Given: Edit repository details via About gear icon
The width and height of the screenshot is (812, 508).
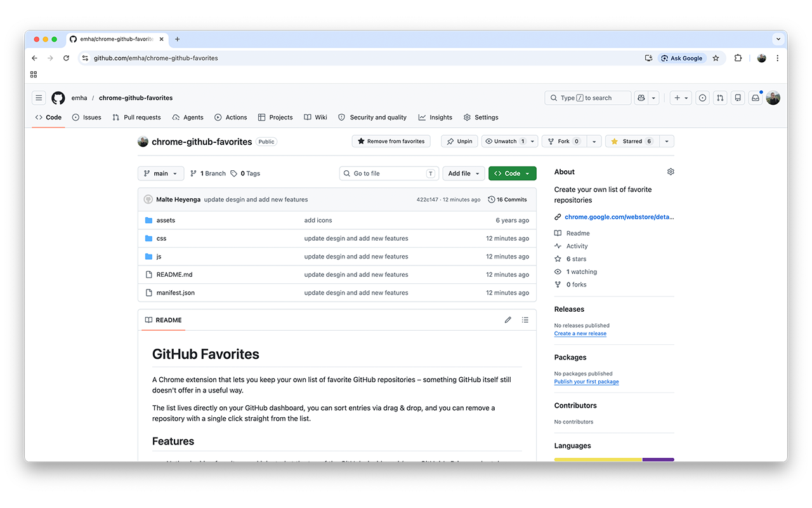Looking at the screenshot, I should [671, 172].
